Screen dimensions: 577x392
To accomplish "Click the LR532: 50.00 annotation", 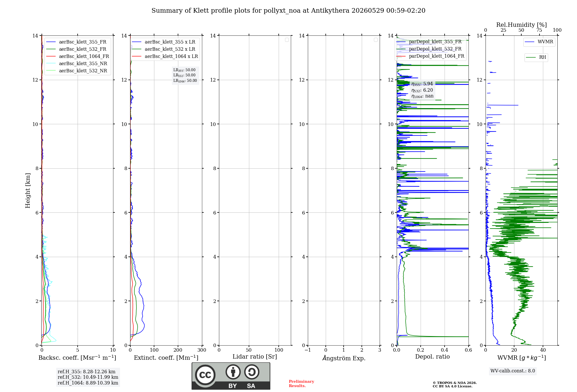I will click(x=184, y=75).
